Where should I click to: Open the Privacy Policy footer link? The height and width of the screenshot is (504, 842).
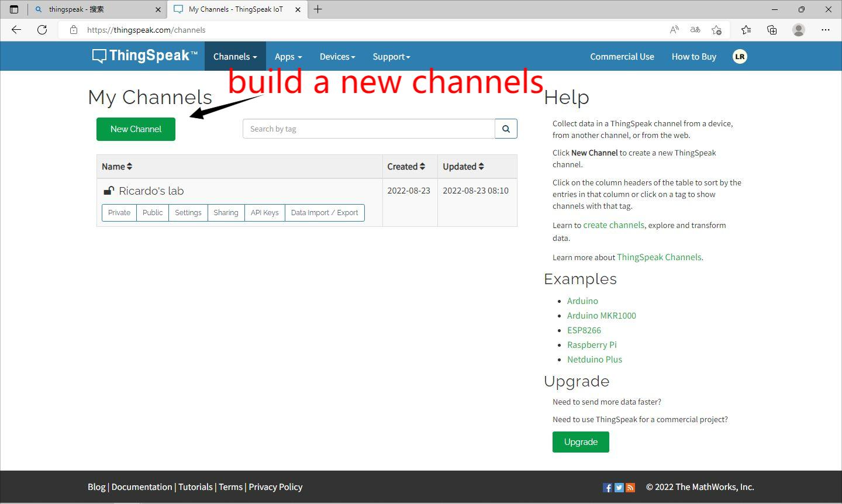click(x=275, y=487)
